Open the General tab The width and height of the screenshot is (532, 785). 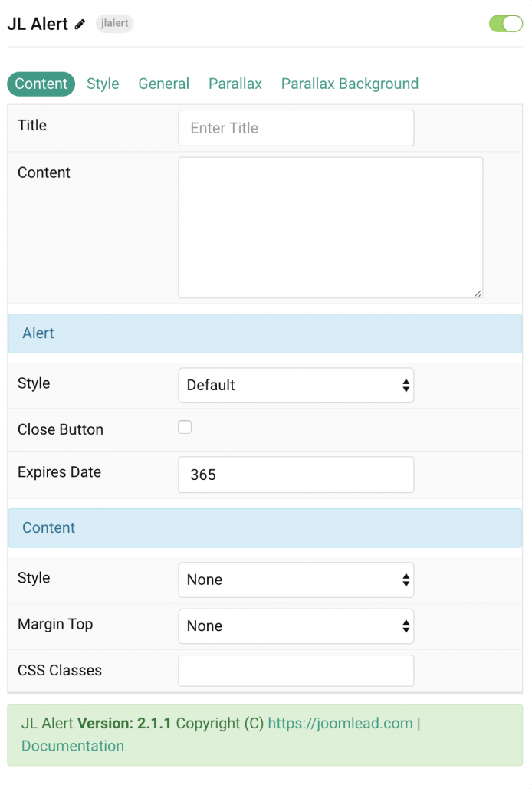point(163,84)
